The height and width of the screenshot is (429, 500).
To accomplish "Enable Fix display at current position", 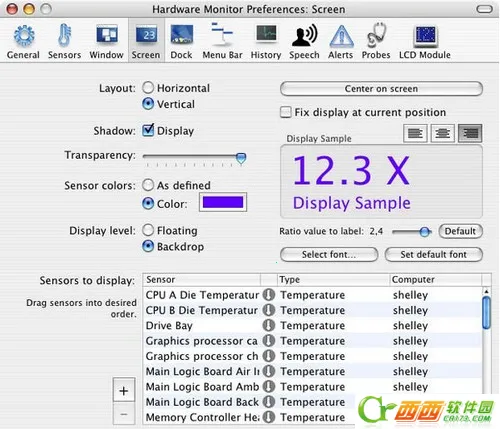I will pyautogui.click(x=286, y=112).
